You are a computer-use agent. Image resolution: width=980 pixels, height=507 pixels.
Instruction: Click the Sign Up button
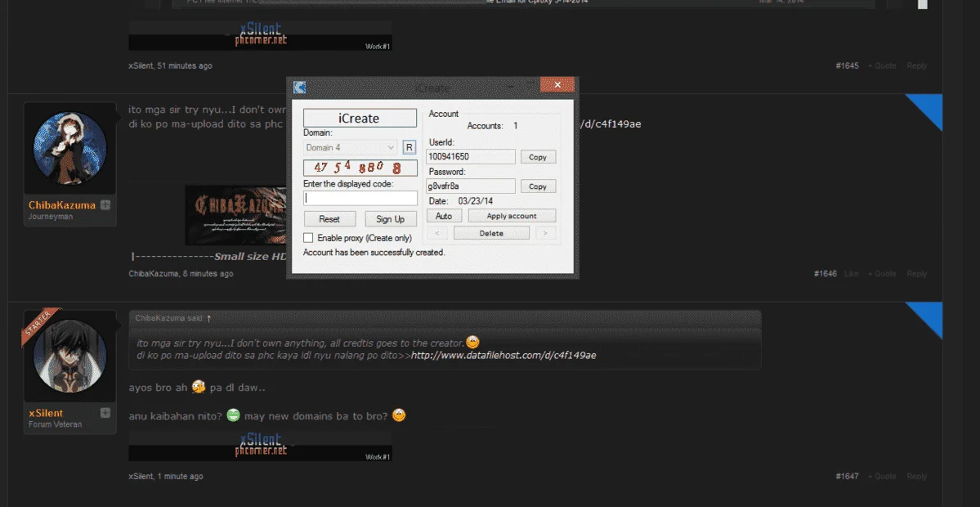391,219
